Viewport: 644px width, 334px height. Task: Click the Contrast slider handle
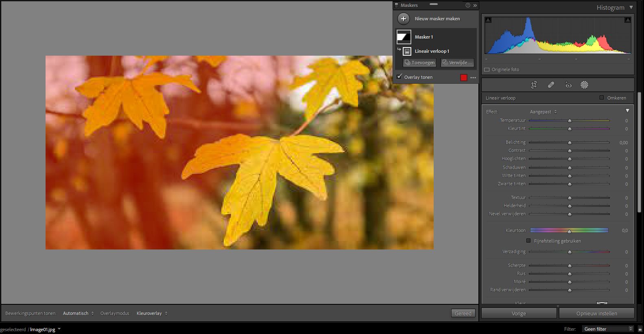point(570,151)
